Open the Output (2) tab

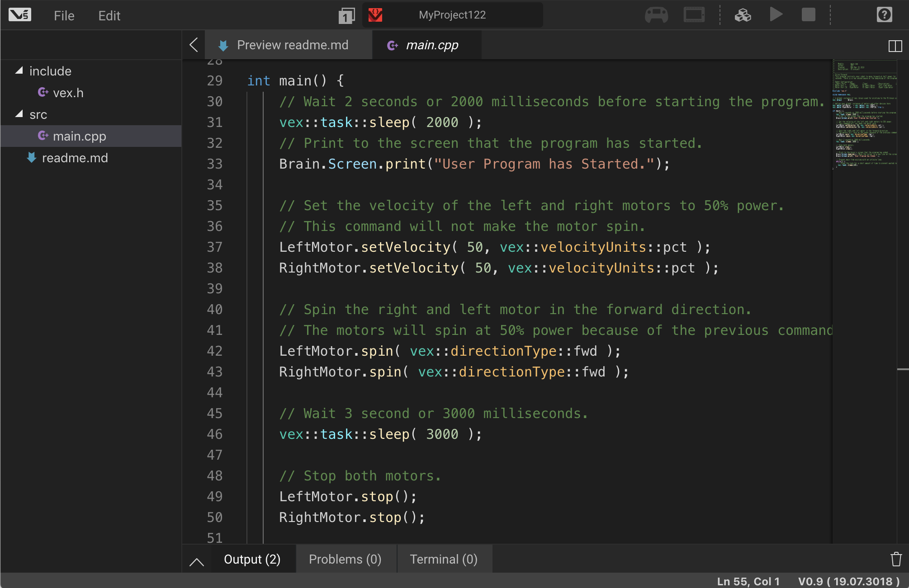[x=252, y=559]
